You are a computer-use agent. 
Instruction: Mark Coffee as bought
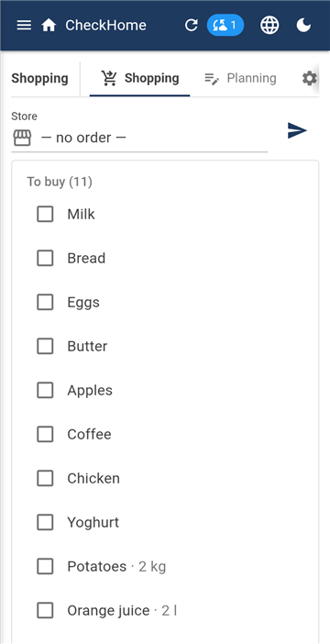tap(45, 434)
